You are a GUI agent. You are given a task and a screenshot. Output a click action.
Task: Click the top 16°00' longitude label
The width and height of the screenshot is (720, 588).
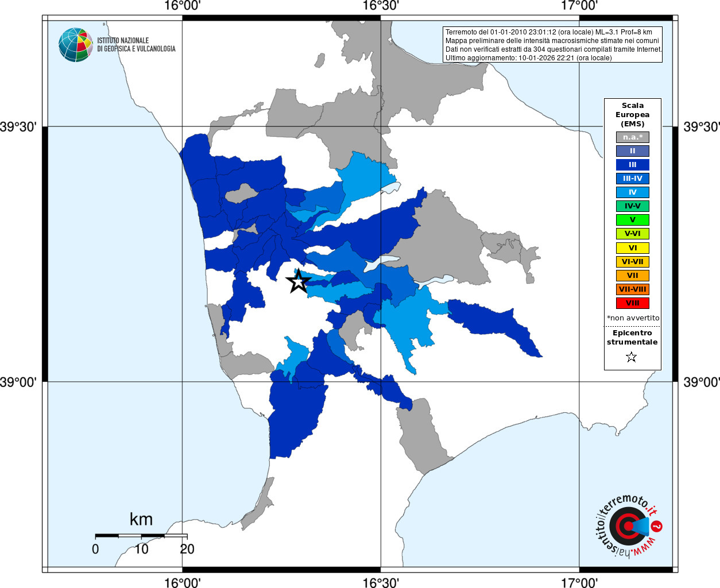182,6
